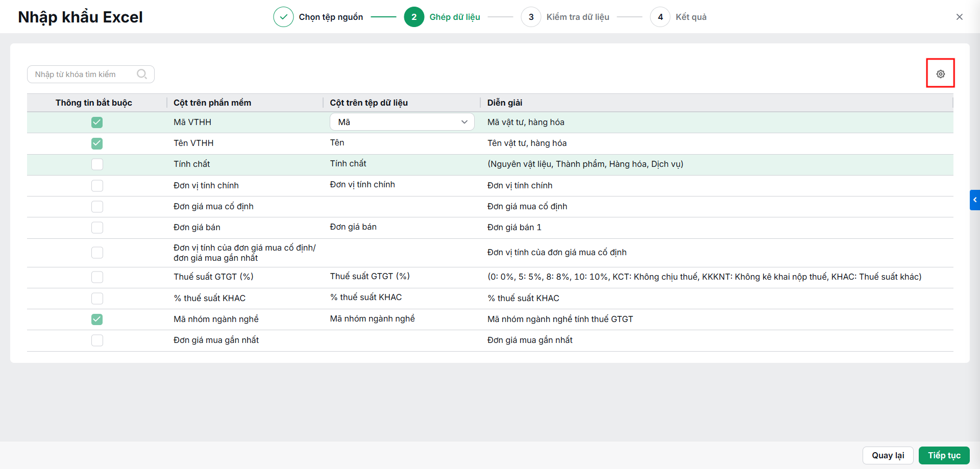The image size is (980, 469).
Task: Select step 3 Kiểm tra dữ liệu
Action: [x=565, y=17]
